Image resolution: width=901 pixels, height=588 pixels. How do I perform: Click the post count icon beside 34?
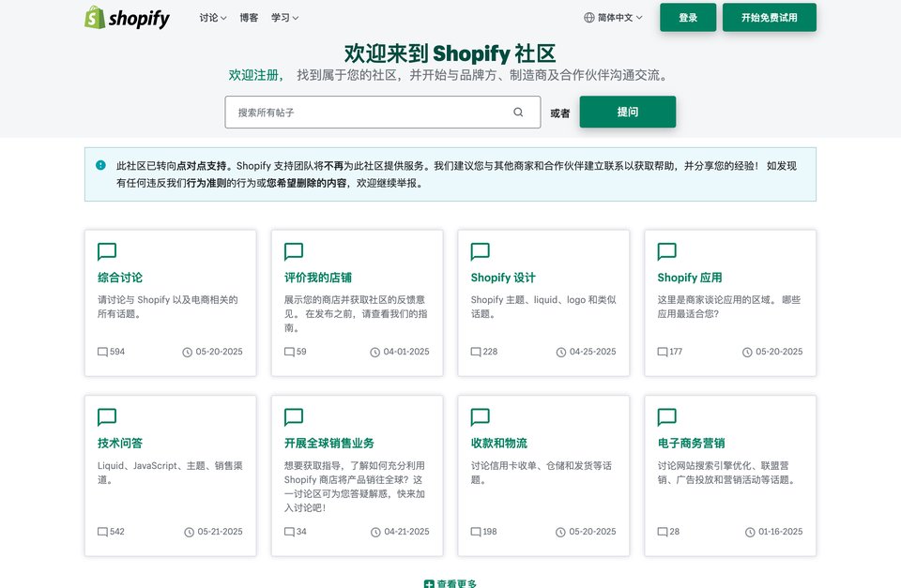[x=289, y=533]
